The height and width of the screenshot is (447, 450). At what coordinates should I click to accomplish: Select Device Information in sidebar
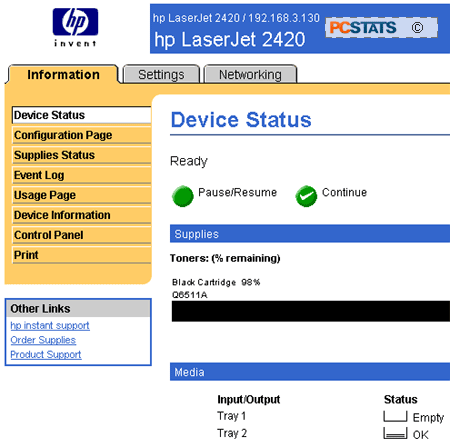(82, 215)
